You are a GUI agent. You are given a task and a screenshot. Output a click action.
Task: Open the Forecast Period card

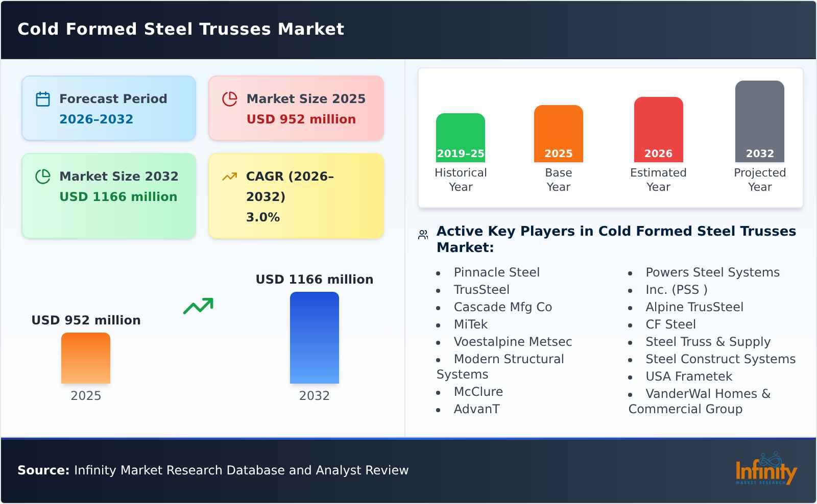click(x=109, y=108)
